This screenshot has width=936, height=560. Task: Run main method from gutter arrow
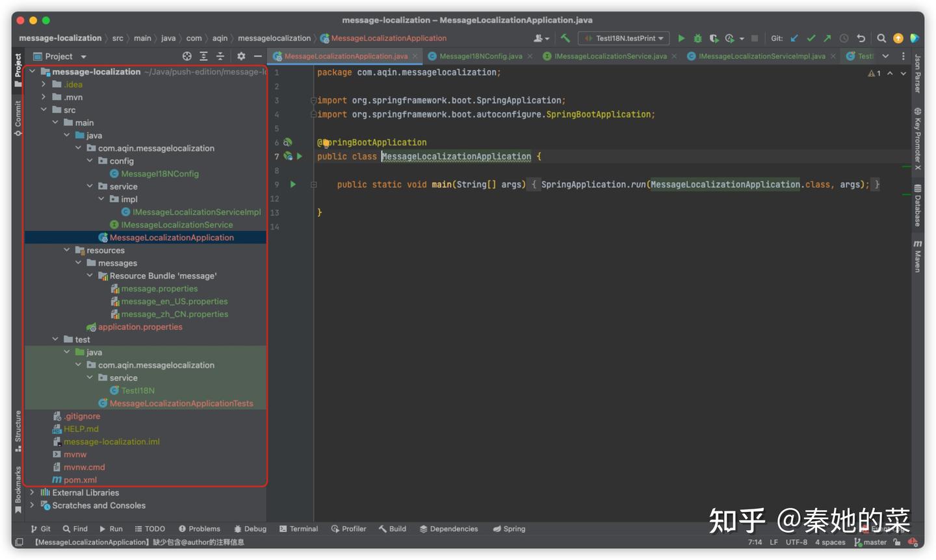(x=293, y=185)
